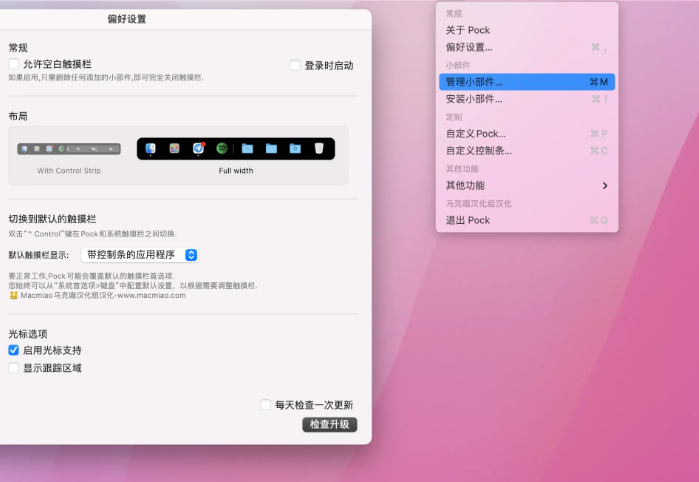Click the 布局 section heading
This screenshot has width=699, height=482.
click(18, 116)
